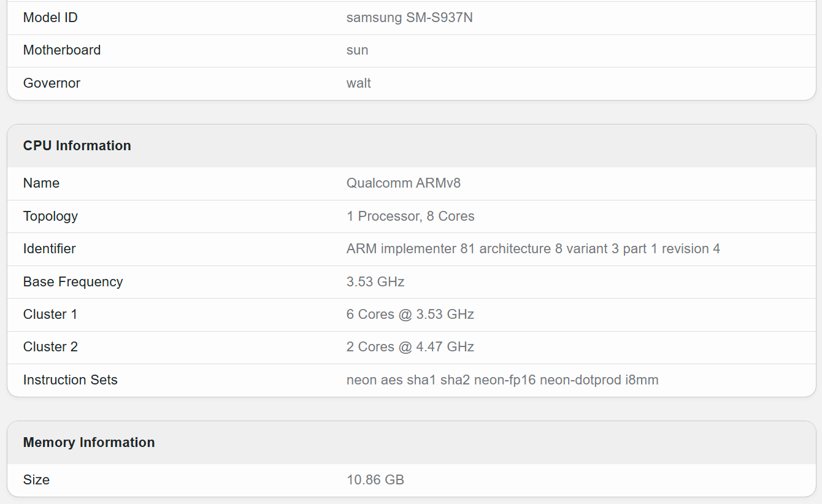This screenshot has width=822, height=504.
Task: Select the neon aes sha1 instruction list
Action: [502, 380]
